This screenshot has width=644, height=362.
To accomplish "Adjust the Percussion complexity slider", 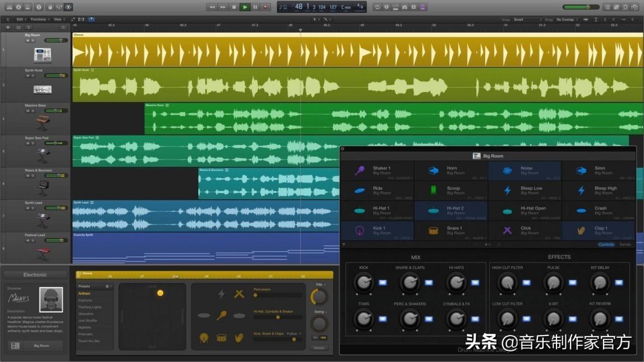I will point(256,295).
